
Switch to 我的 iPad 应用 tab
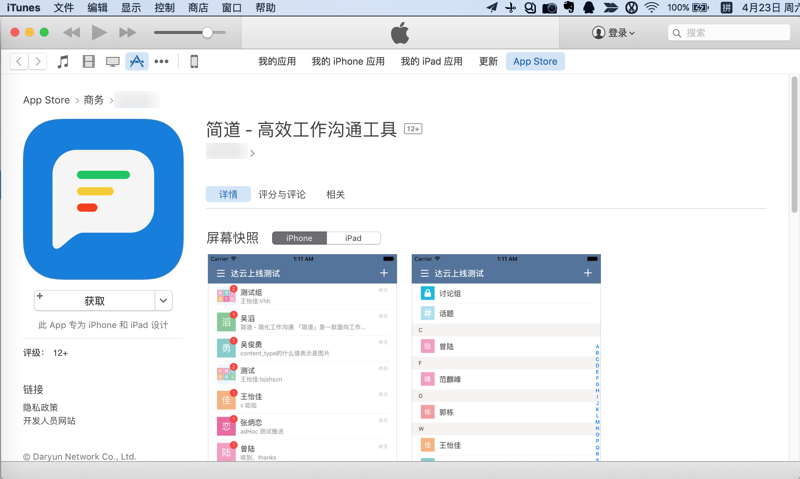[432, 62]
